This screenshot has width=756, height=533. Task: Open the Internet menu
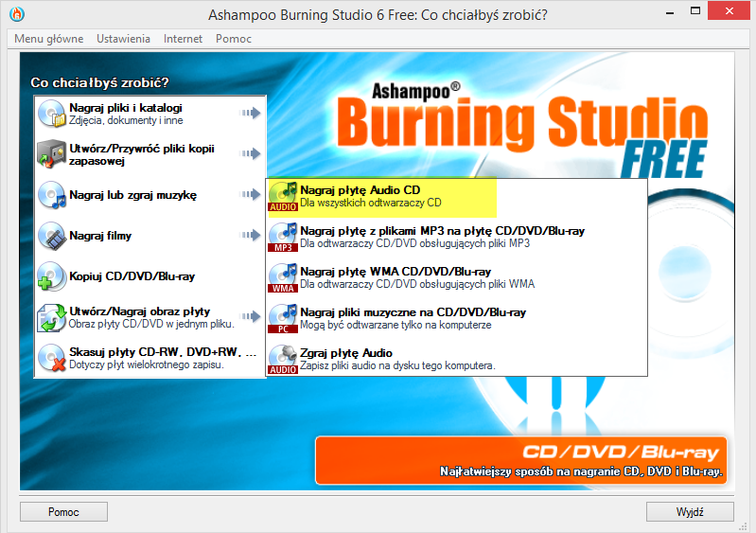(x=183, y=39)
